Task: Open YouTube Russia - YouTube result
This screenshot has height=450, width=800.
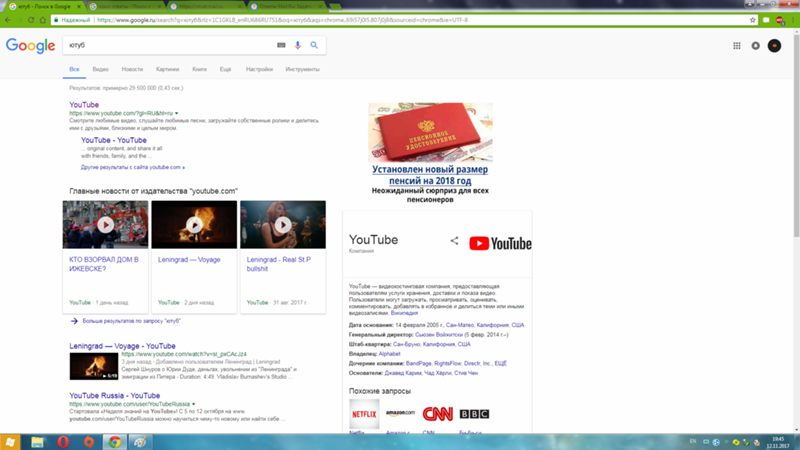Action: coord(115,395)
